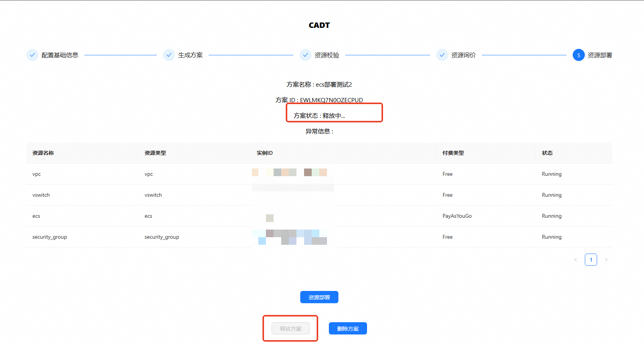Go to the previous page with the left arrow
Viewport: 644px width, 347px height.
click(x=576, y=260)
